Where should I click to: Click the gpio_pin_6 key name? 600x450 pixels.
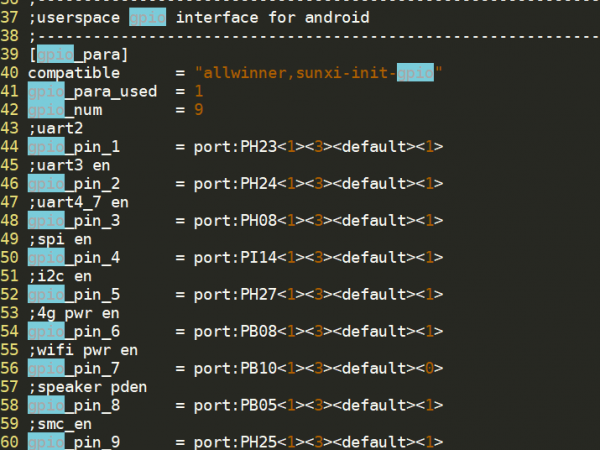74,332
